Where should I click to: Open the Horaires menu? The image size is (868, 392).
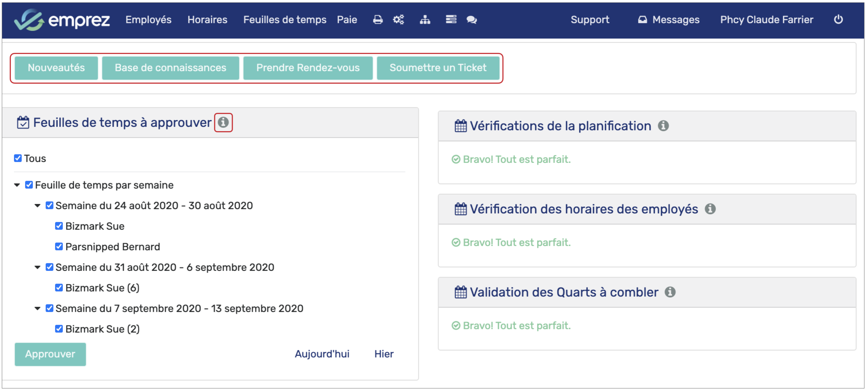[x=207, y=20]
